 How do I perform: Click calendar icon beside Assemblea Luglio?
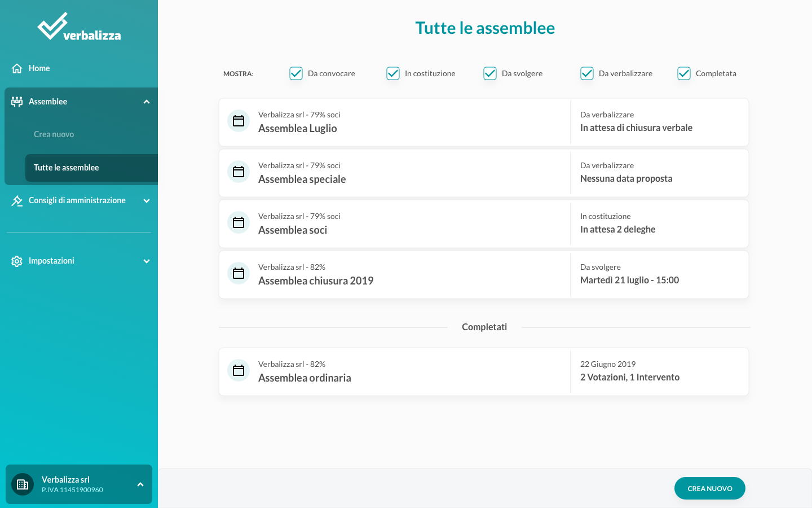pos(239,121)
